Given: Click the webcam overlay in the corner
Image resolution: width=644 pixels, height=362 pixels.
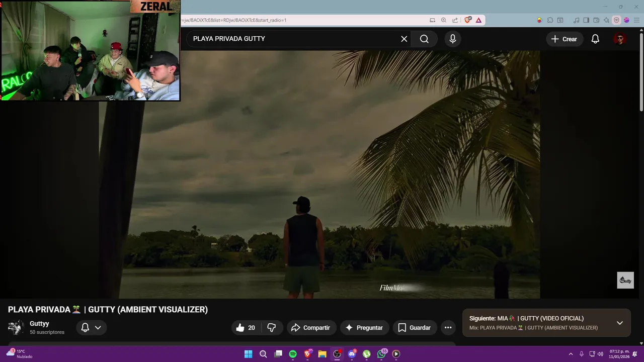Looking at the screenshot, I should (x=91, y=50).
